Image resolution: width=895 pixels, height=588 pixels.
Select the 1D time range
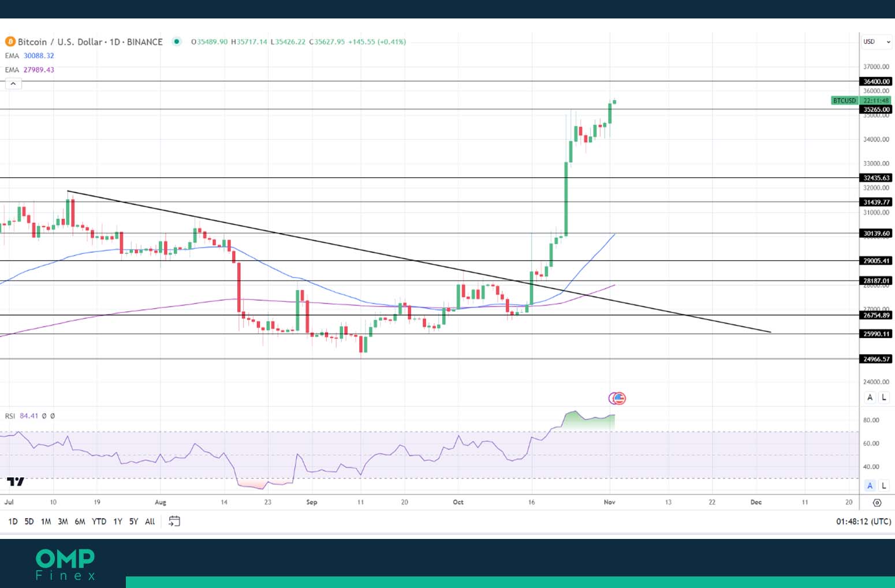pos(13,521)
